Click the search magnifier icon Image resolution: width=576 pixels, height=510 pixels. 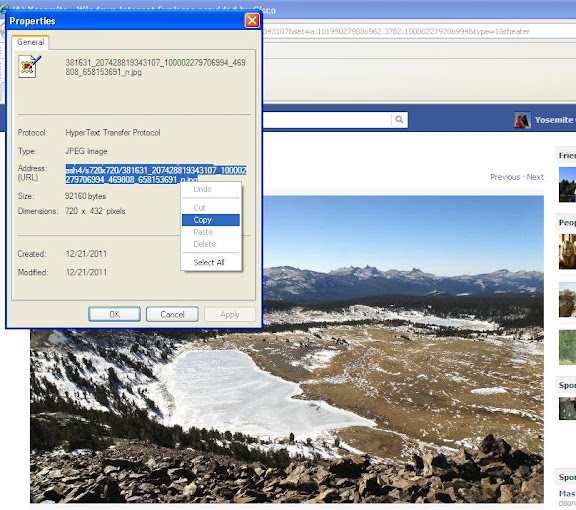pyautogui.click(x=399, y=119)
